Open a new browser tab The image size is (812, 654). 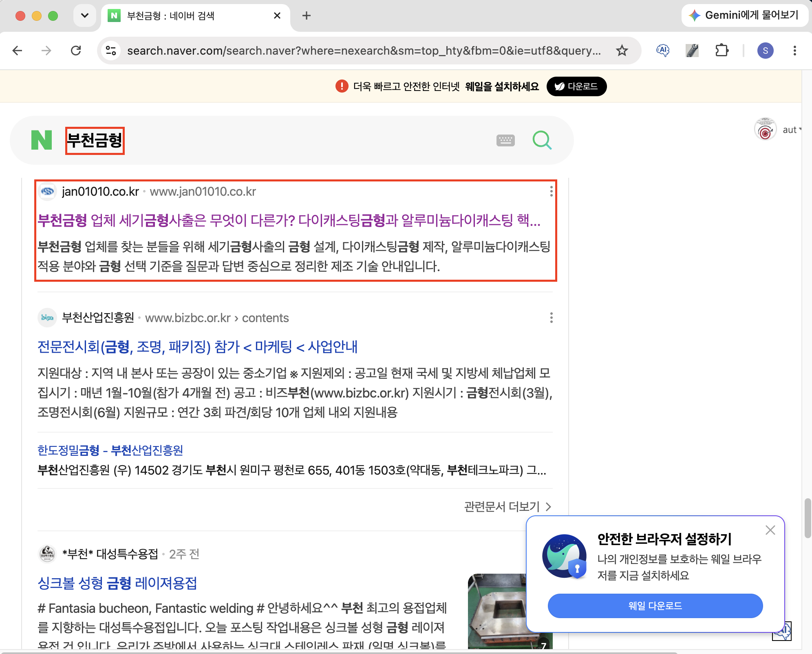pyautogui.click(x=307, y=15)
